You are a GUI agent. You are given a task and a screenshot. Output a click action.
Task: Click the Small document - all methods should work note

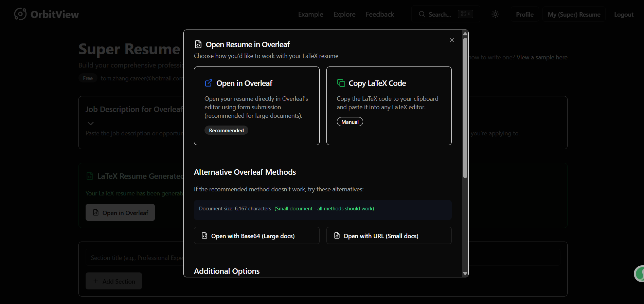tap(324, 209)
